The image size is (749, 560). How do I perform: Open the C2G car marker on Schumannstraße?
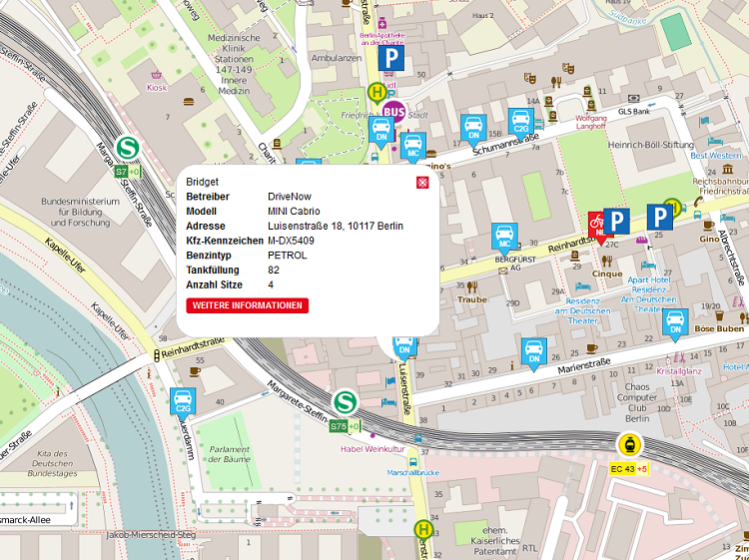click(x=520, y=122)
